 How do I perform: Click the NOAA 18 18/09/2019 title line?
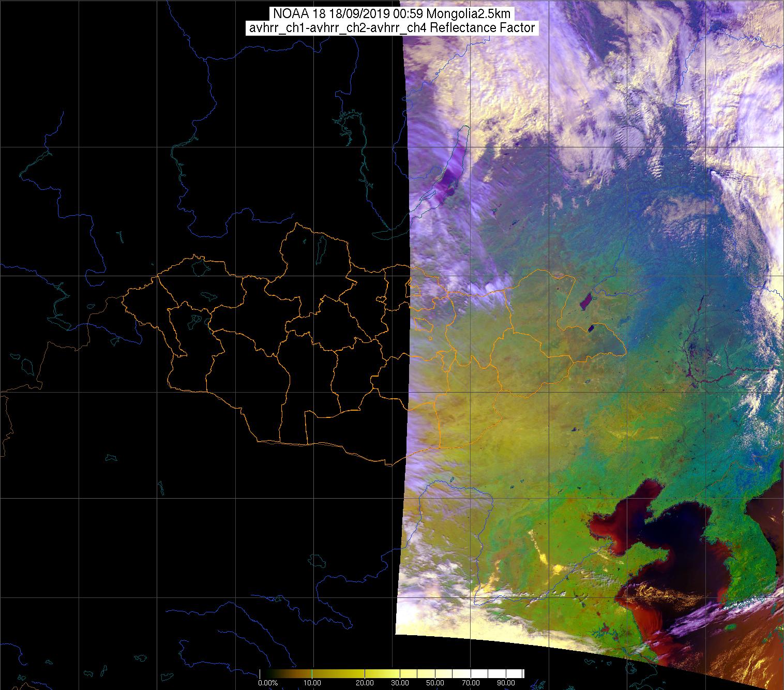pyautogui.click(x=391, y=13)
